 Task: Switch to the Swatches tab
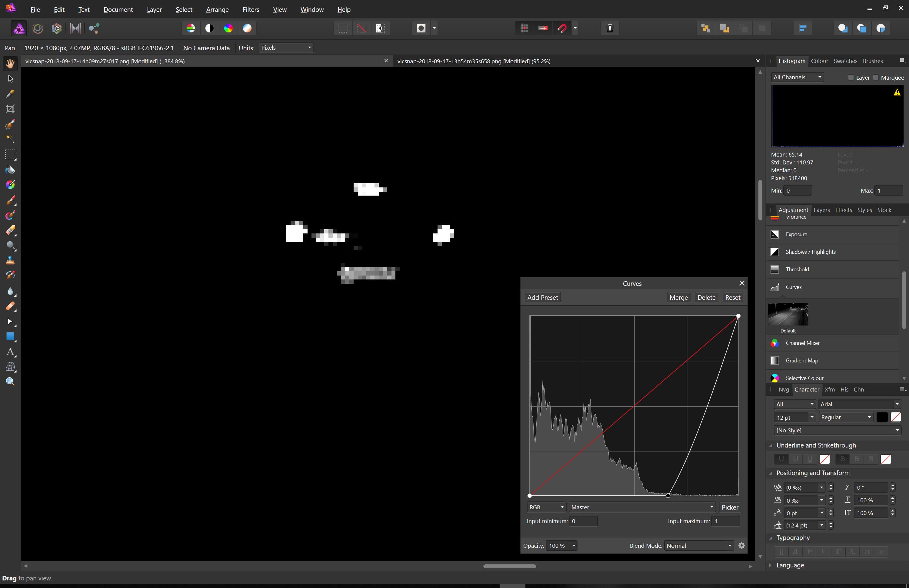coord(845,61)
